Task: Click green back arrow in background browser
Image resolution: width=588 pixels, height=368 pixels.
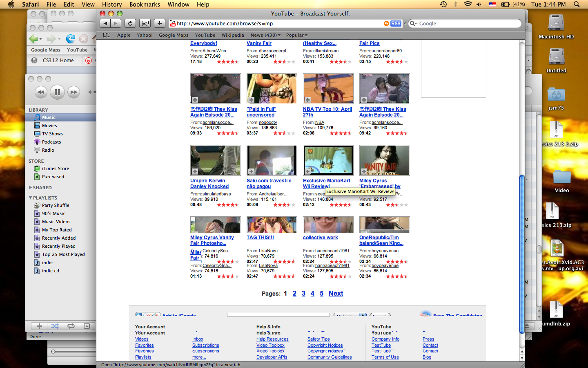Action: click(33, 39)
